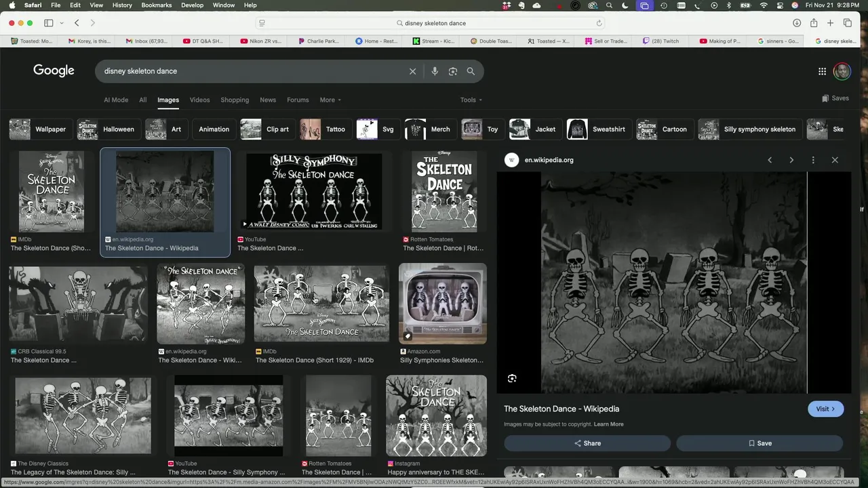Open the Learn More copyright link
This screenshot has height=488, width=868.
coord(608,424)
